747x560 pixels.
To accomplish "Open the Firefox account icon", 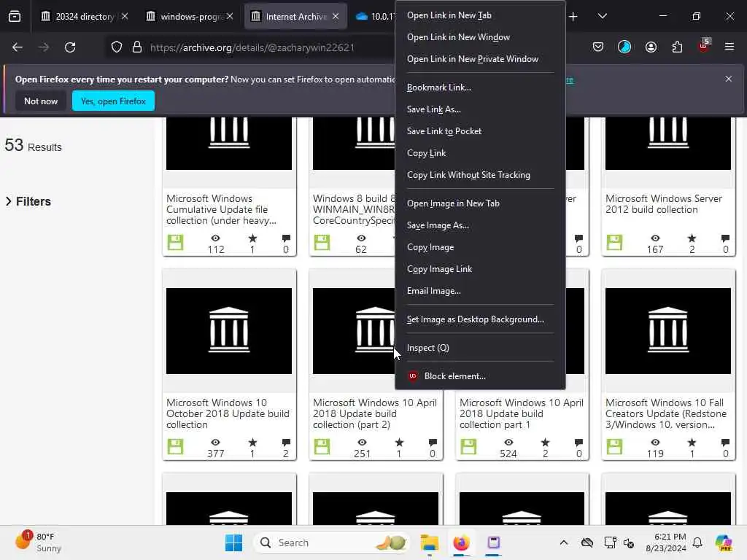I will tap(651, 47).
